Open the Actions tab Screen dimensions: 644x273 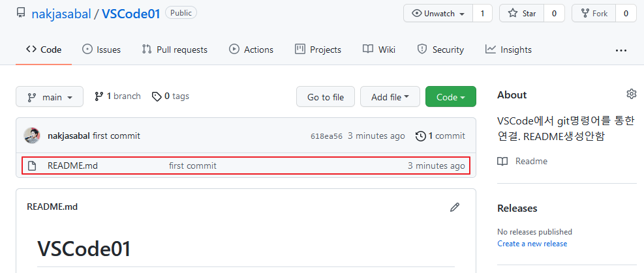pos(251,50)
